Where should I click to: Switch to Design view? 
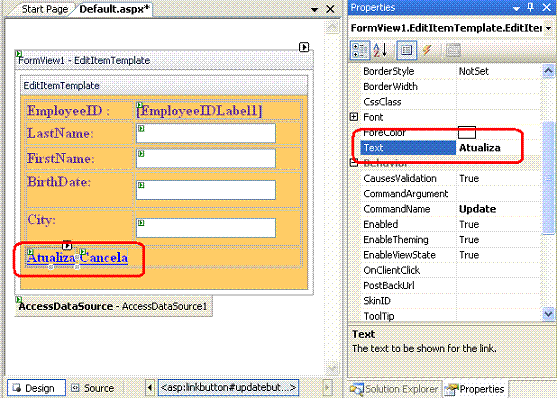click(36, 388)
